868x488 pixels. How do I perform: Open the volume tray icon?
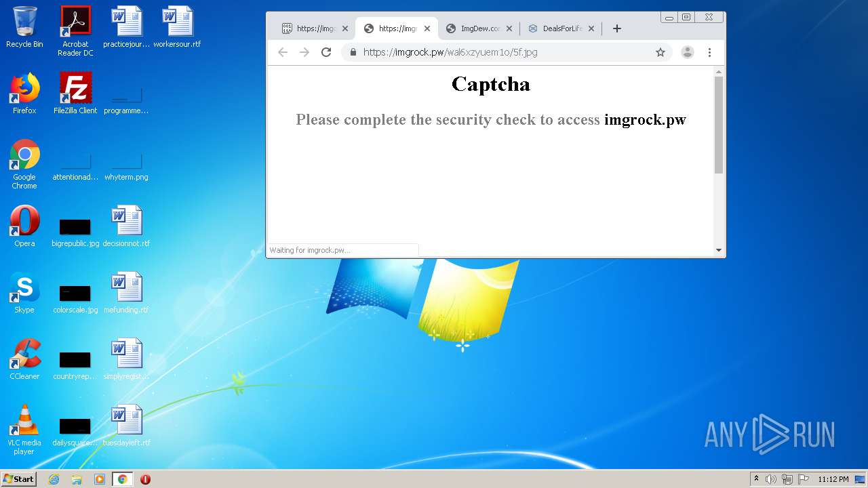click(771, 479)
